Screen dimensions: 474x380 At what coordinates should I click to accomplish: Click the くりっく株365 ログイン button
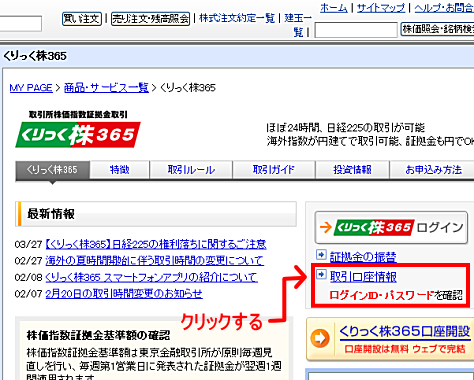(x=391, y=228)
